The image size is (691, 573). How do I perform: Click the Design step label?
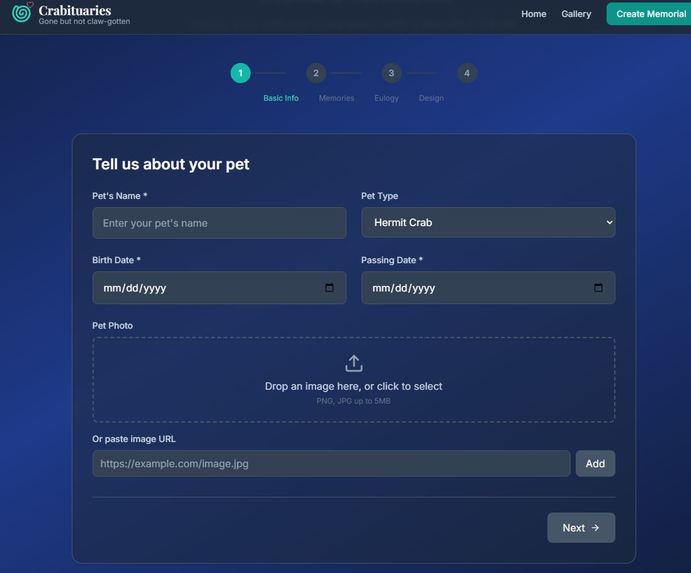pyautogui.click(x=431, y=98)
